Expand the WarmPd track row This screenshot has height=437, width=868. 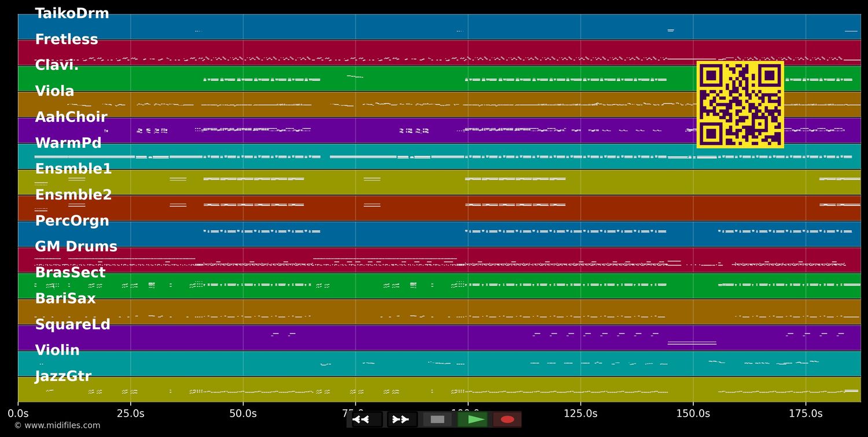point(69,142)
